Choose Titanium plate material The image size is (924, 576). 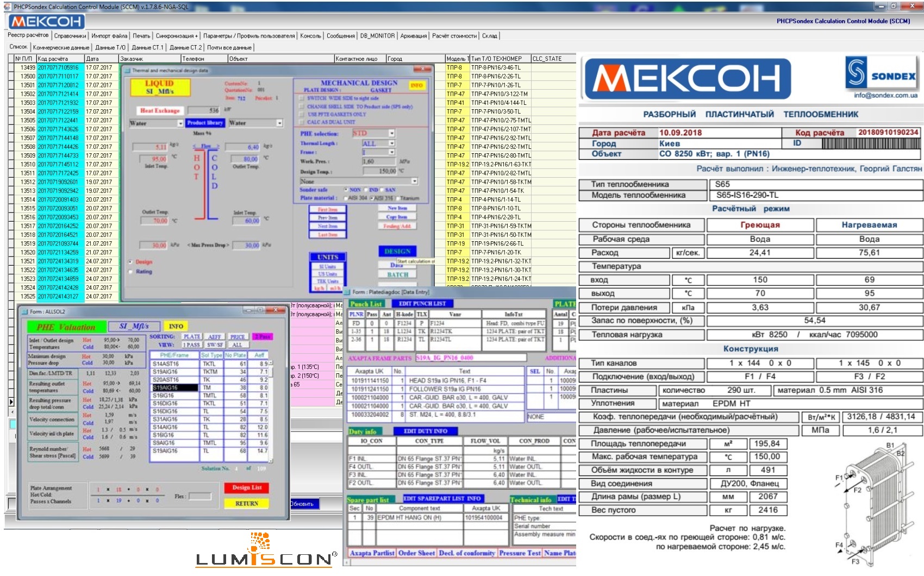tap(397, 198)
